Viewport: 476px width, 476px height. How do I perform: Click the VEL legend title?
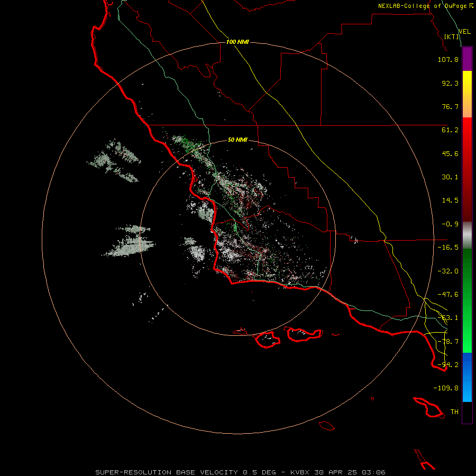[464, 32]
